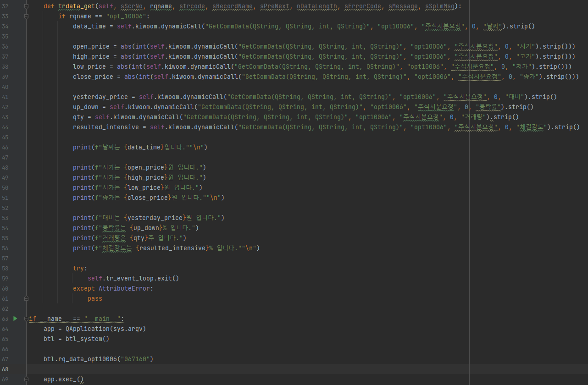The image size is (588, 385).
Task: Click the yesterday_price variable on line 41
Action: click(x=100, y=97)
